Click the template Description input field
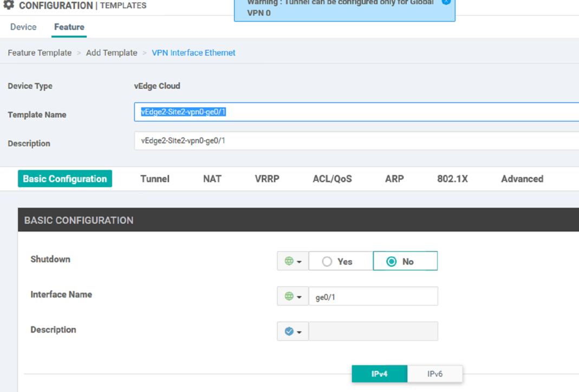579x392 pixels. 356,141
